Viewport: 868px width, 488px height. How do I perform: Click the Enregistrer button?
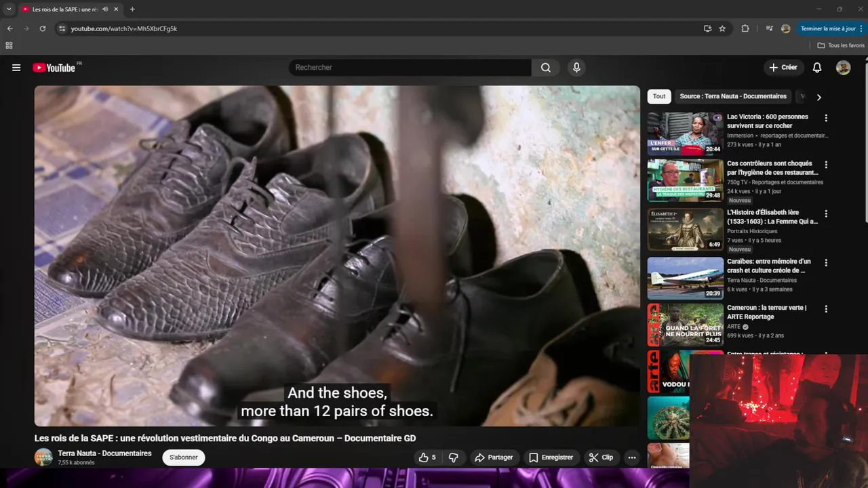551,457
